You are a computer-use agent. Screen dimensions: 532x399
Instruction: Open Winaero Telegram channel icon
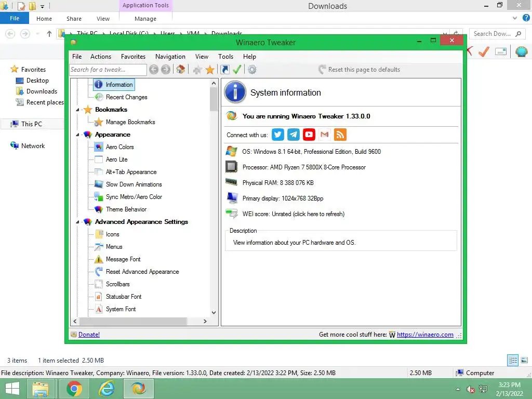tap(294, 135)
